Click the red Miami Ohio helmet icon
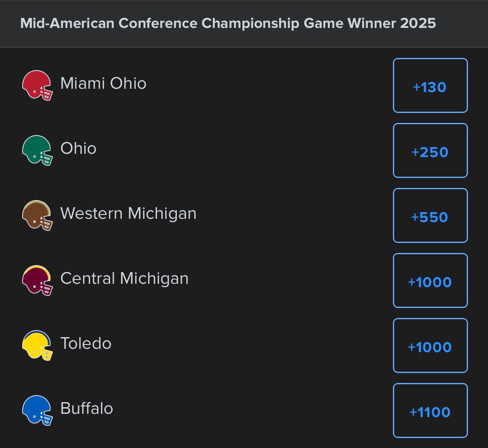 click(37, 85)
